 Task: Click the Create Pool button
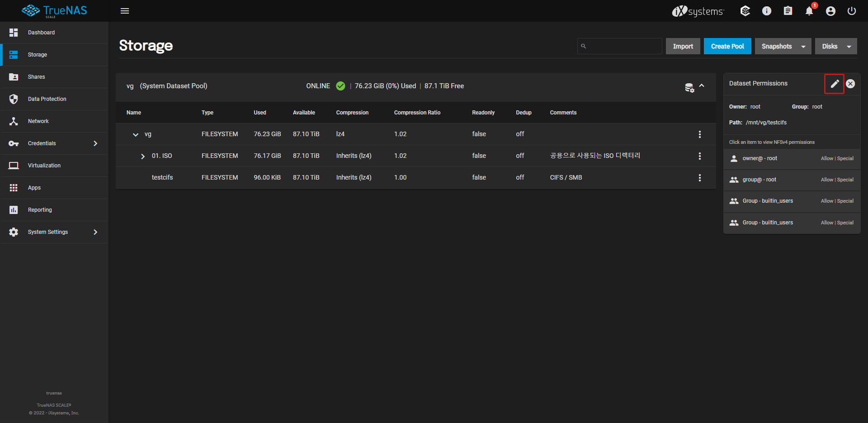click(727, 46)
